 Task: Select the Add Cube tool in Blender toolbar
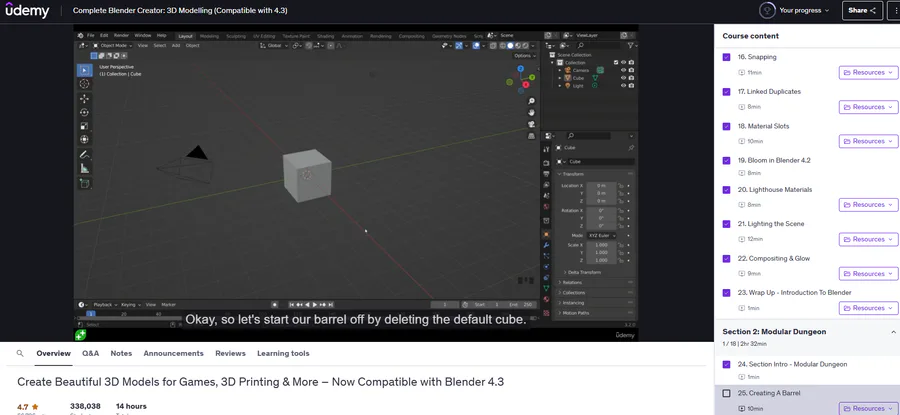tap(84, 184)
